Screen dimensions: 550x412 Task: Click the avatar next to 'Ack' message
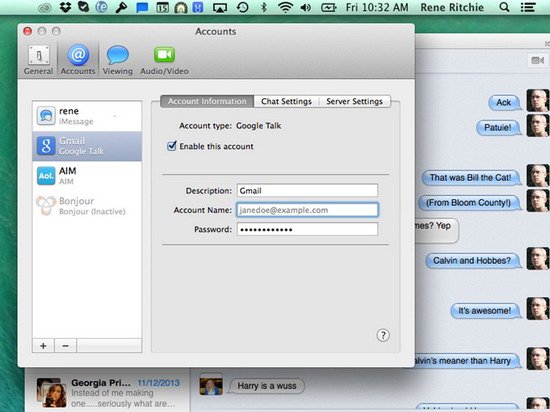click(538, 100)
